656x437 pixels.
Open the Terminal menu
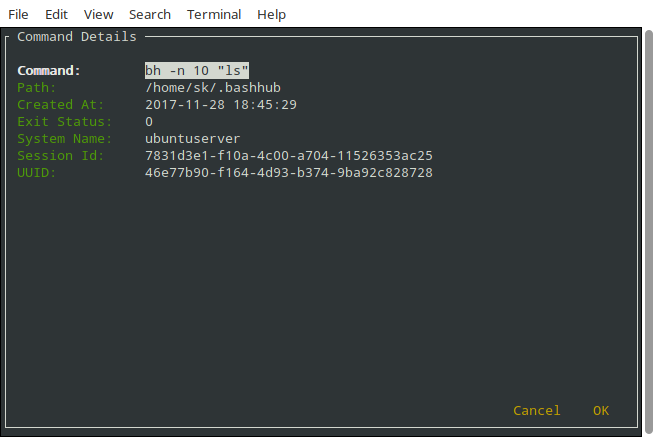tap(214, 14)
